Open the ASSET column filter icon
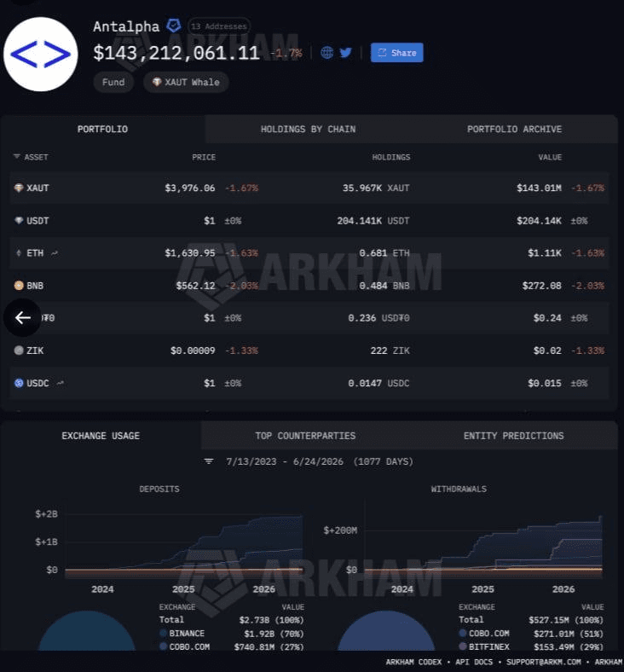 point(17,157)
